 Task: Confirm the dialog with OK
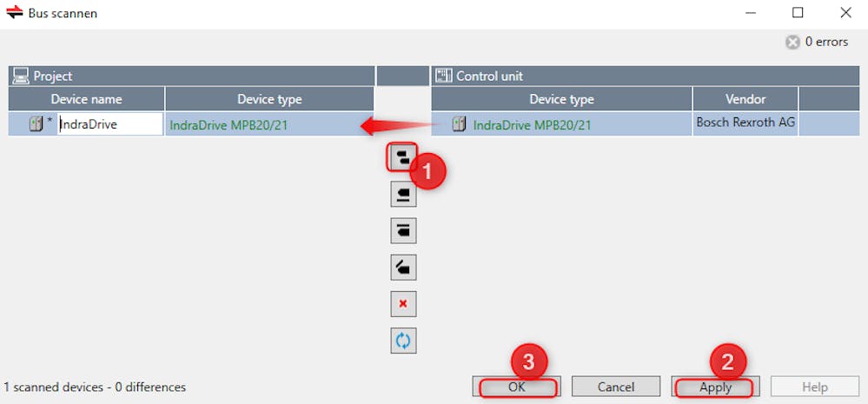tap(516, 387)
